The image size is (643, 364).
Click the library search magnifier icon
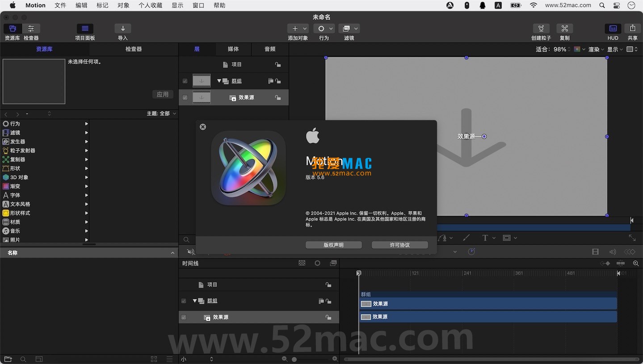pyautogui.click(x=23, y=359)
